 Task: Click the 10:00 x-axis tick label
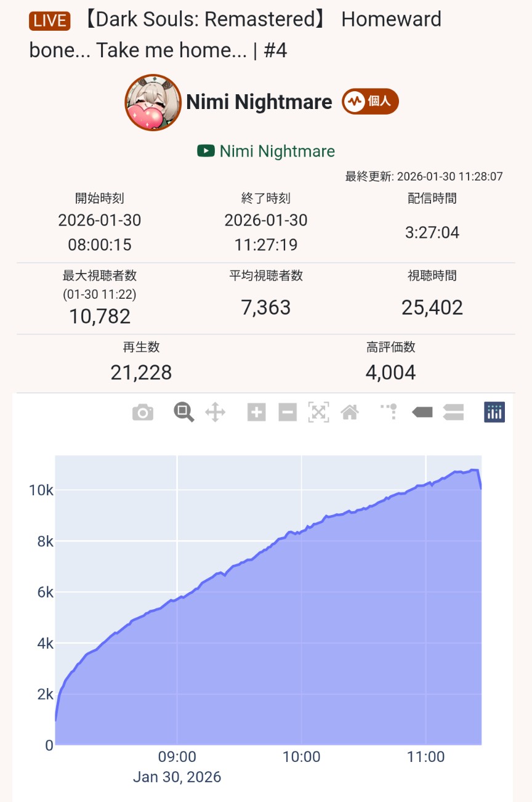tap(302, 757)
